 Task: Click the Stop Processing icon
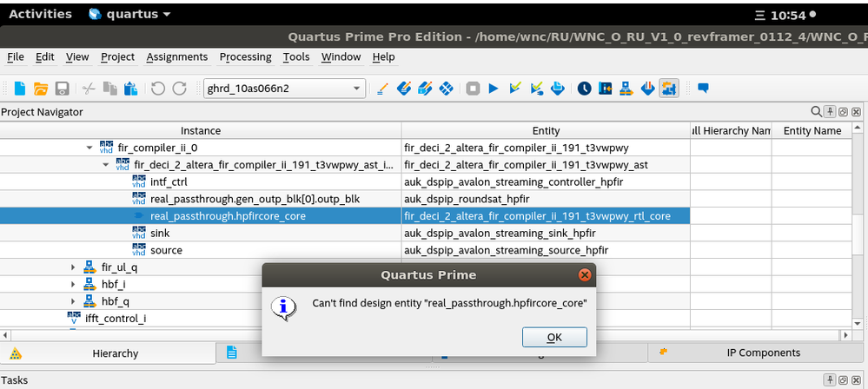click(x=473, y=88)
